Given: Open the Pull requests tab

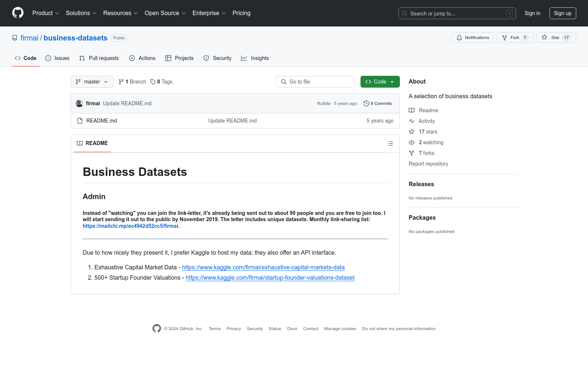Looking at the screenshot, I should [99, 58].
